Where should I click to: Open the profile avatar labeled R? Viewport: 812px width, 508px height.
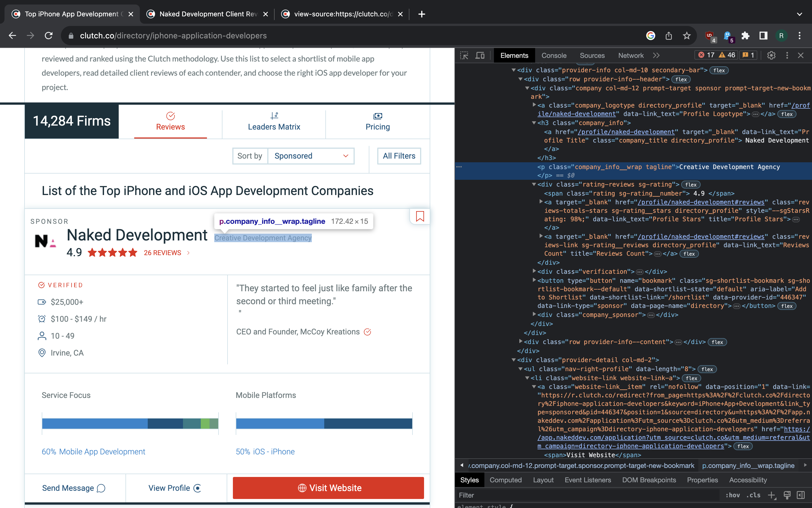(x=781, y=36)
